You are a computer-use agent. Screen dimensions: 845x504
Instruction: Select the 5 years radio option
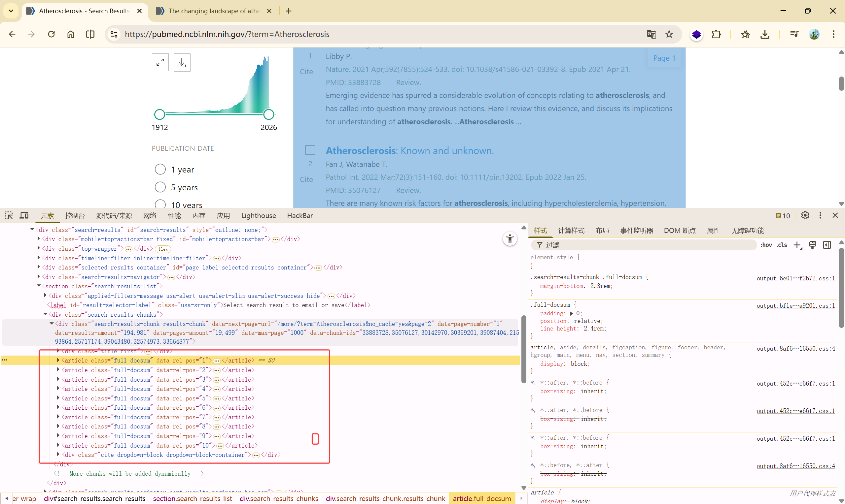point(160,187)
